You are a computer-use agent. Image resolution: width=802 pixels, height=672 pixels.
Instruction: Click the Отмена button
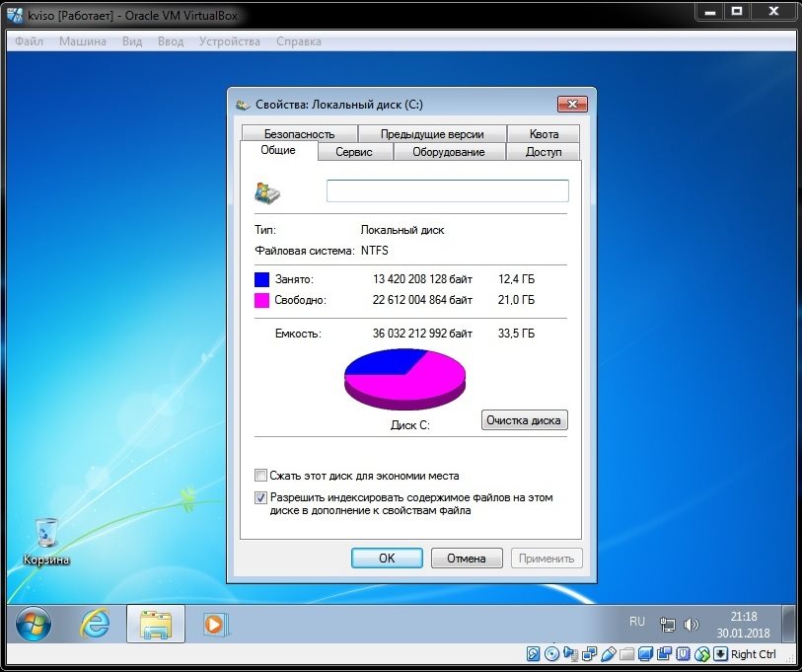pos(467,558)
